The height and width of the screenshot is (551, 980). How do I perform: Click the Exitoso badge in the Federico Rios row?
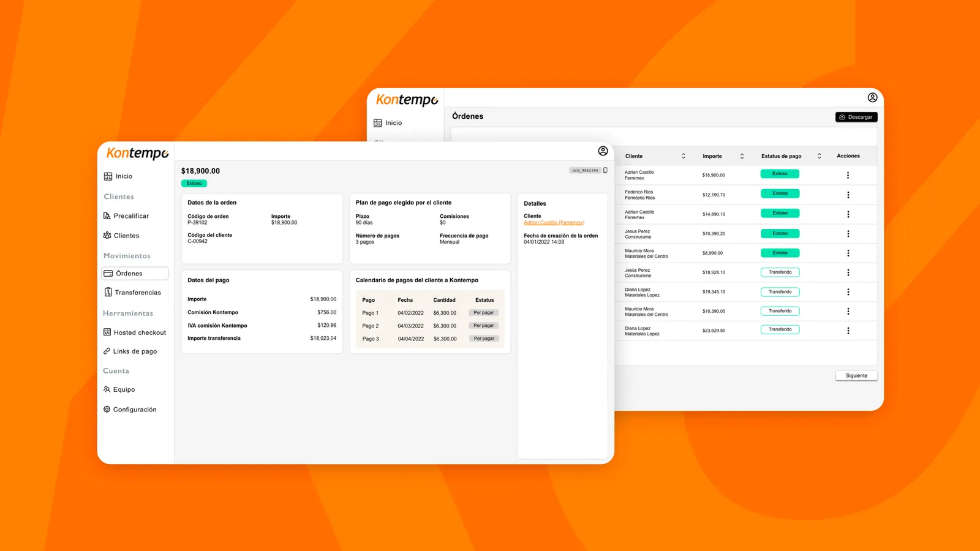click(x=780, y=193)
